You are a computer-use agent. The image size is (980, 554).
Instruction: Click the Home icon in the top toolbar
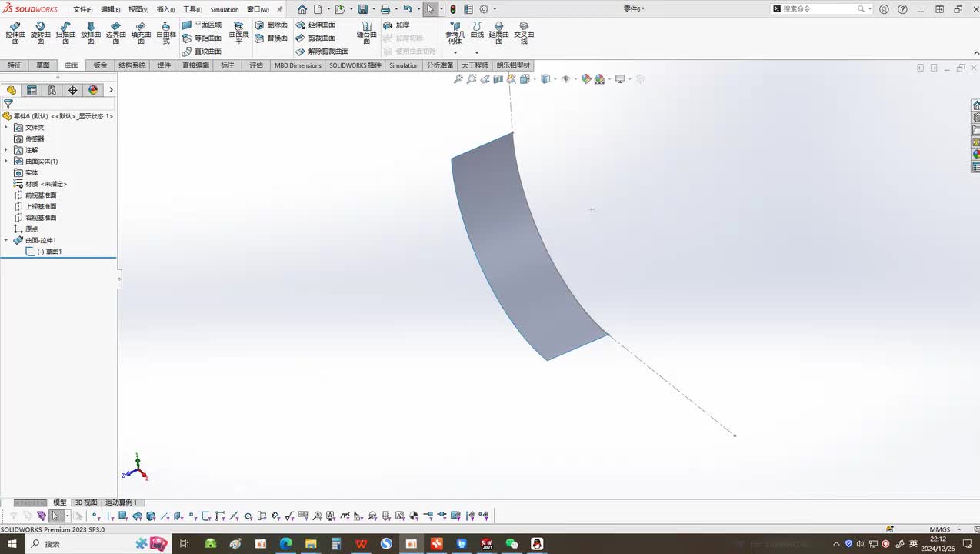coord(302,9)
